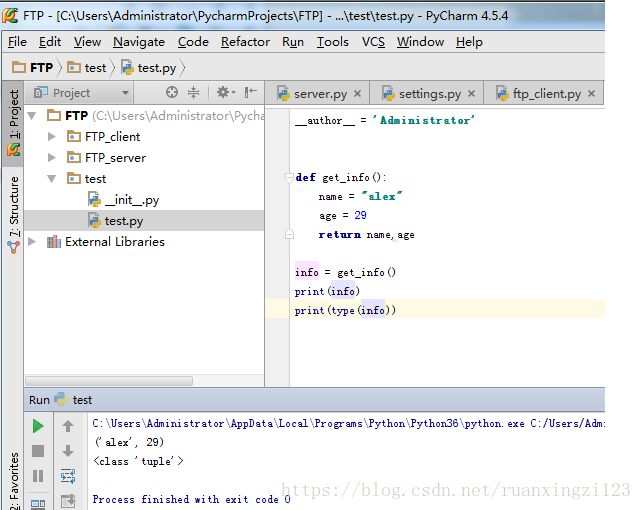Click the project tree horizontal scrollbar
Screen dimensions: 642x510
click(109, 381)
